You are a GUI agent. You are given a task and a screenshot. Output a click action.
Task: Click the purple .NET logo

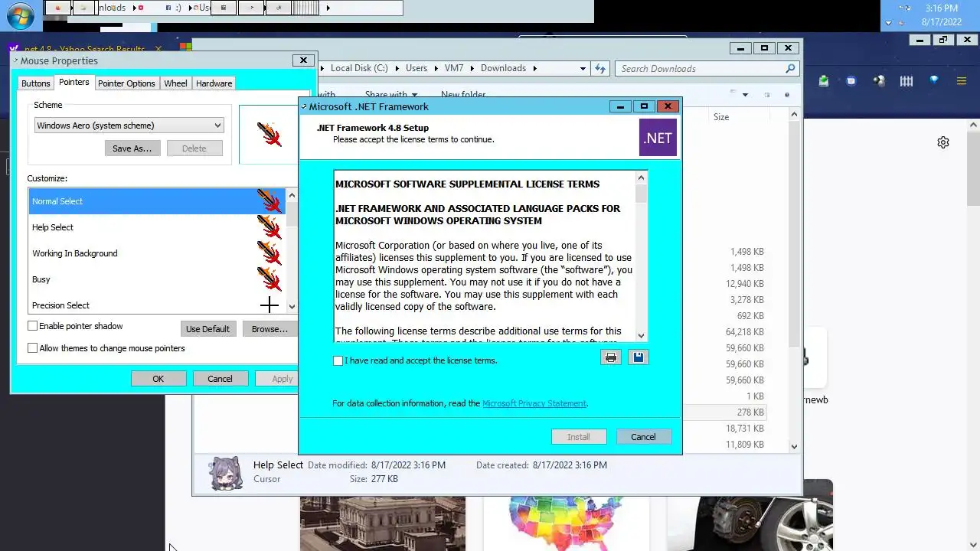(x=658, y=138)
